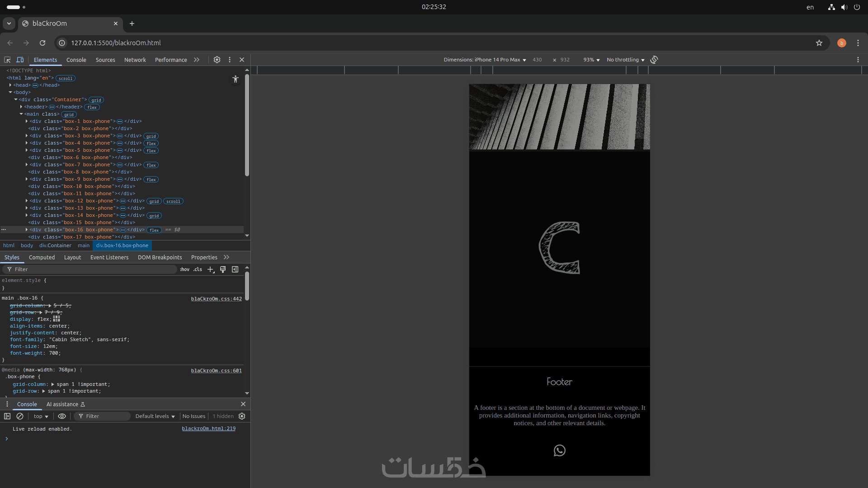Click the flex badge on box-16 row

coord(154,230)
